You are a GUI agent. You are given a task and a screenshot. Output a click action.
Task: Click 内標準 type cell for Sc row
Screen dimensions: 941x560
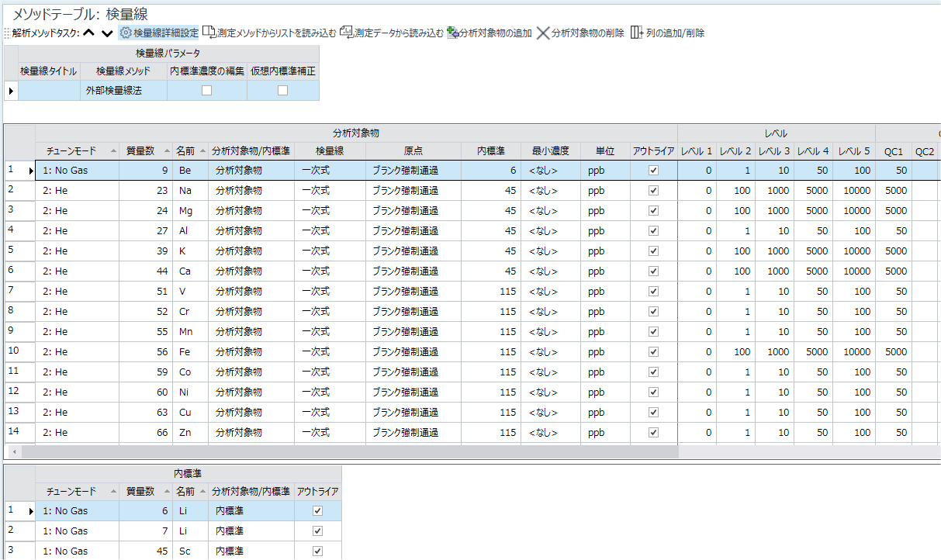(x=252, y=551)
